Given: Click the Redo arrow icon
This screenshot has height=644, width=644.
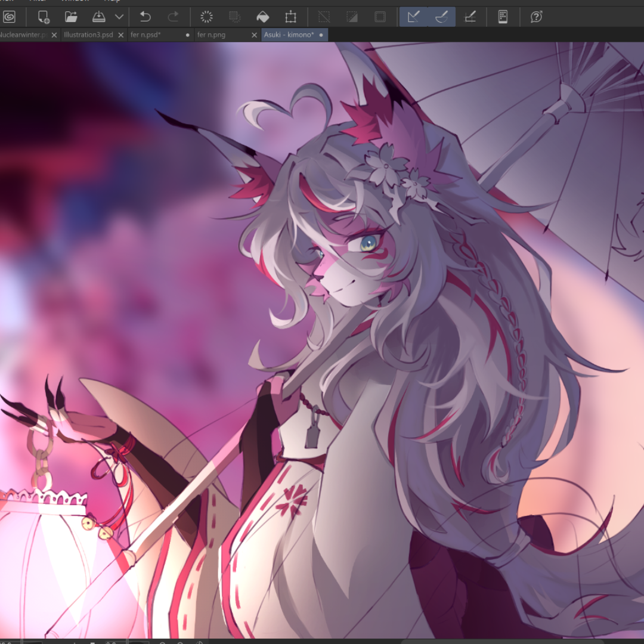Looking at the screenshot, I should 174,17.
